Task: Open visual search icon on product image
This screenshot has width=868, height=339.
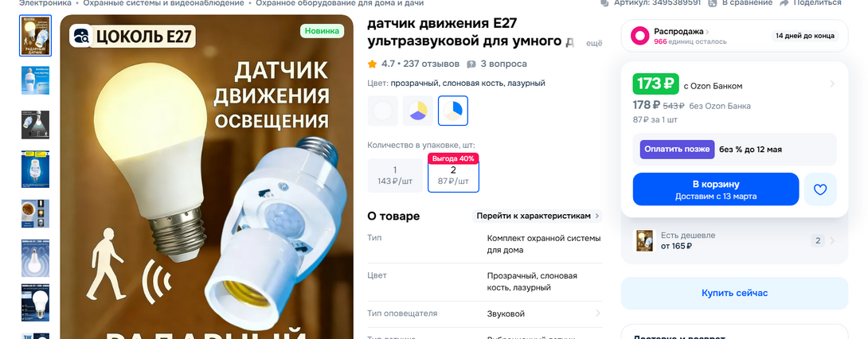Action: [x=81, y=36]
